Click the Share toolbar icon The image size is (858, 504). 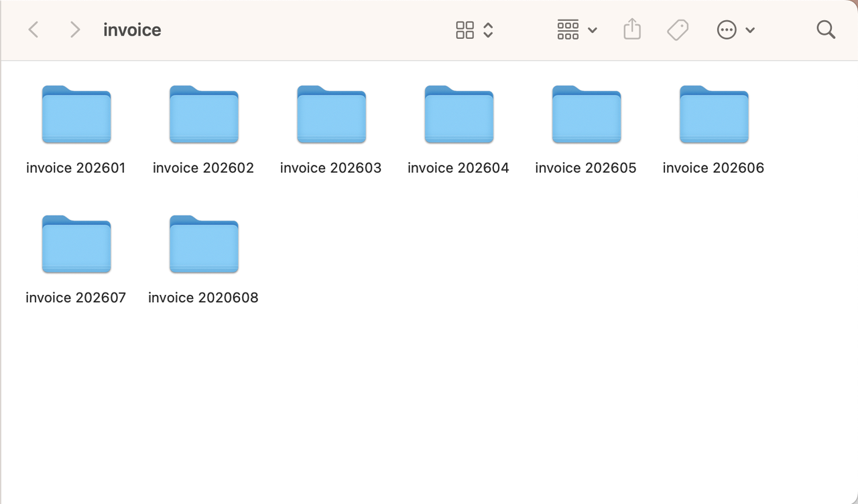tap(632, 29)
